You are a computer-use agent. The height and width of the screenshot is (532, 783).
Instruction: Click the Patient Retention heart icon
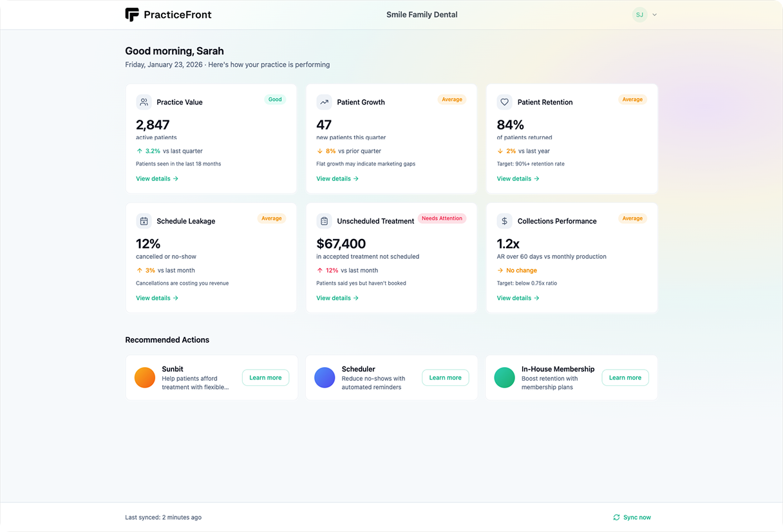(504, 102)
